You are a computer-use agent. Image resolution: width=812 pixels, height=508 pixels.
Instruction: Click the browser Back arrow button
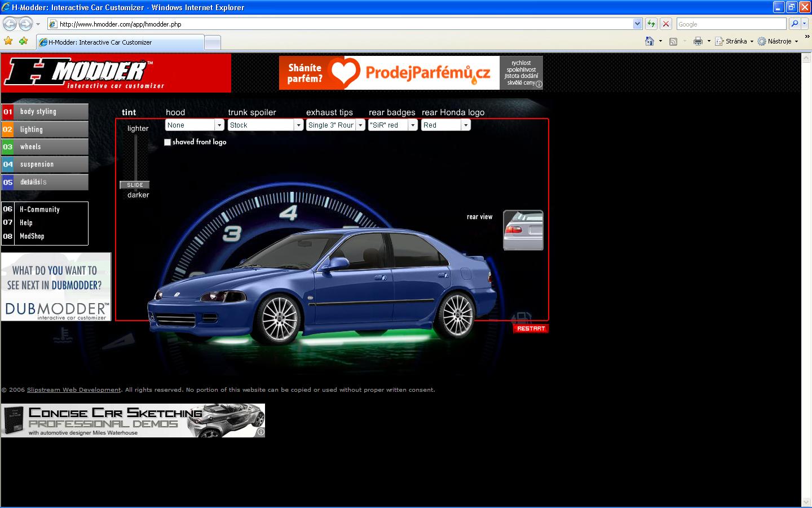pyautogui.click(x=10, y=24)
